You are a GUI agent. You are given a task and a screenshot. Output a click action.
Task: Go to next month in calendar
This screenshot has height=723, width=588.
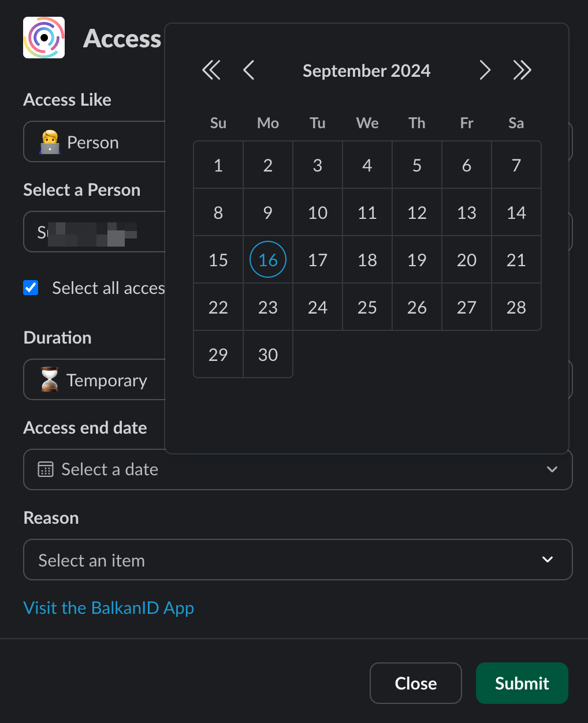(x=485, y=70)
